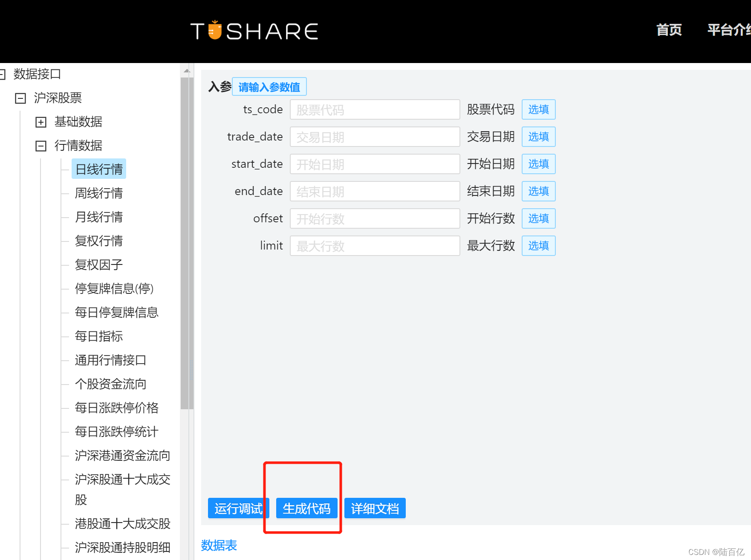Select 每日指标 in the sidebar
The width and height of the screenshot is (751, 560).
click(98, 336)
